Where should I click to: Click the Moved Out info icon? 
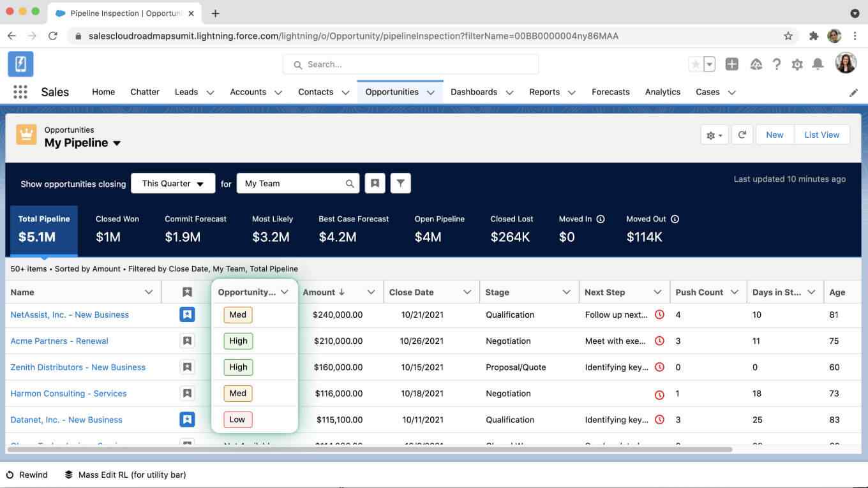pos(675,219)
